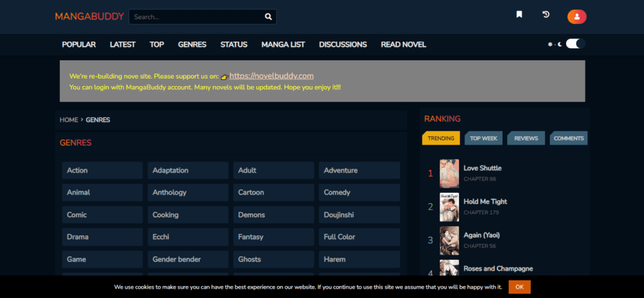Open the Hold Me Tight title link
The image size is (644, 298).
tap(485, 202)
